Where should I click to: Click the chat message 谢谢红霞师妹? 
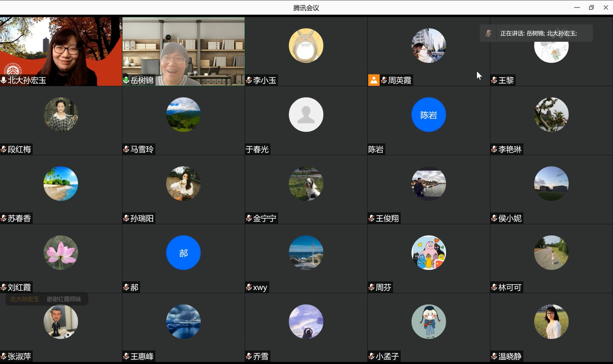pos(64,299)
